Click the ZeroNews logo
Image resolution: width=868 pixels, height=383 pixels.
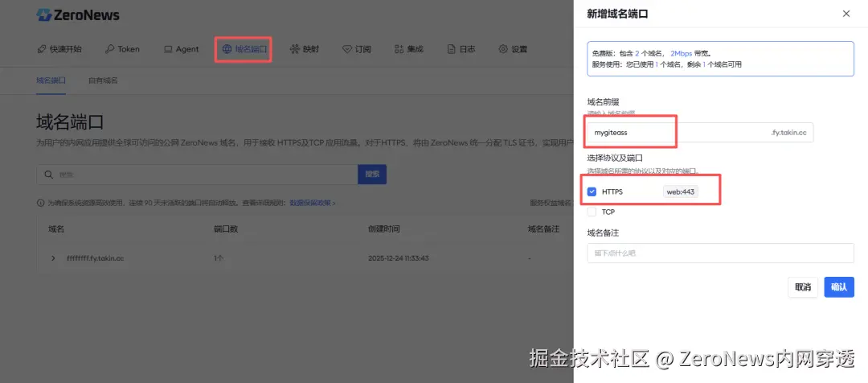[x=77, y=15]
